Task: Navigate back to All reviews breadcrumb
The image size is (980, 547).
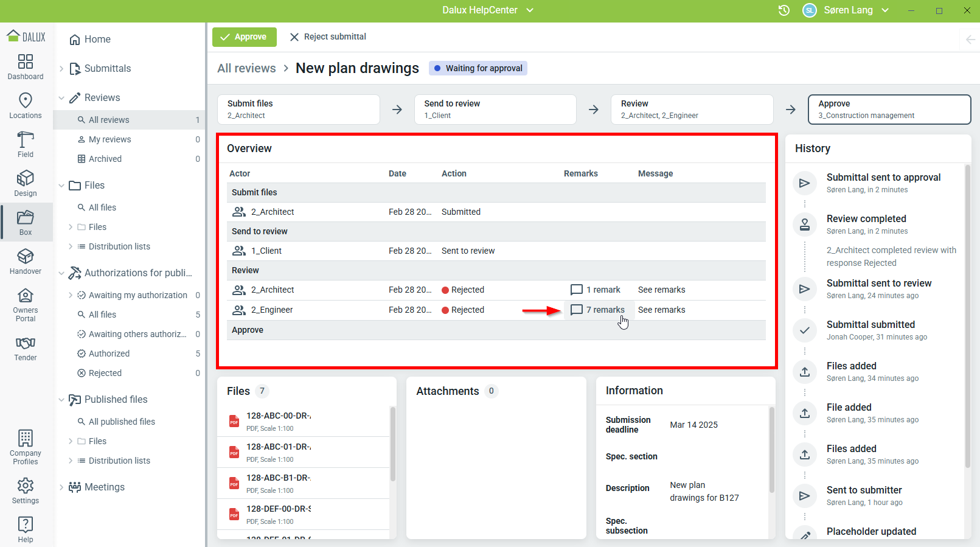Action: tap(246, 68)
